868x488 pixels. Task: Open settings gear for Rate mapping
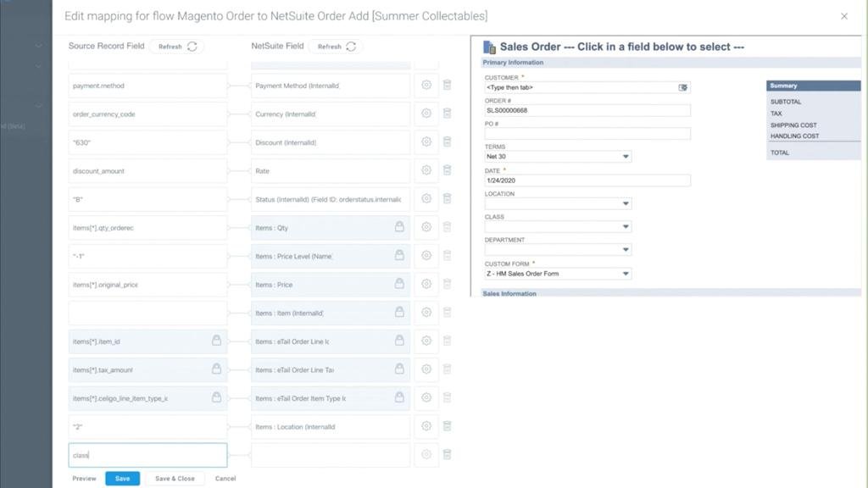coord(426,170)
